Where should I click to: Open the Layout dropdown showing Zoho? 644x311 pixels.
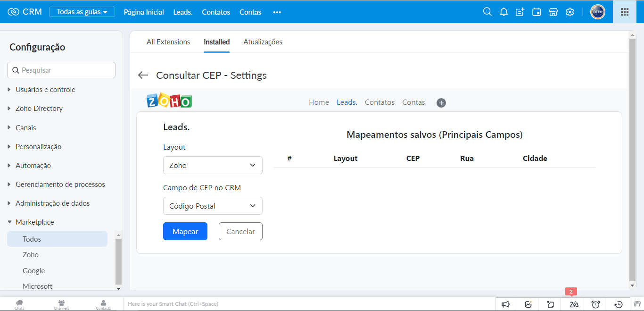[213, 165]
